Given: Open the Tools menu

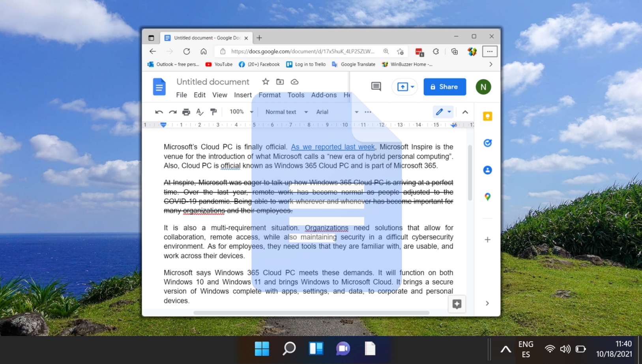Looking at the screenshot, I should (296, 95).
